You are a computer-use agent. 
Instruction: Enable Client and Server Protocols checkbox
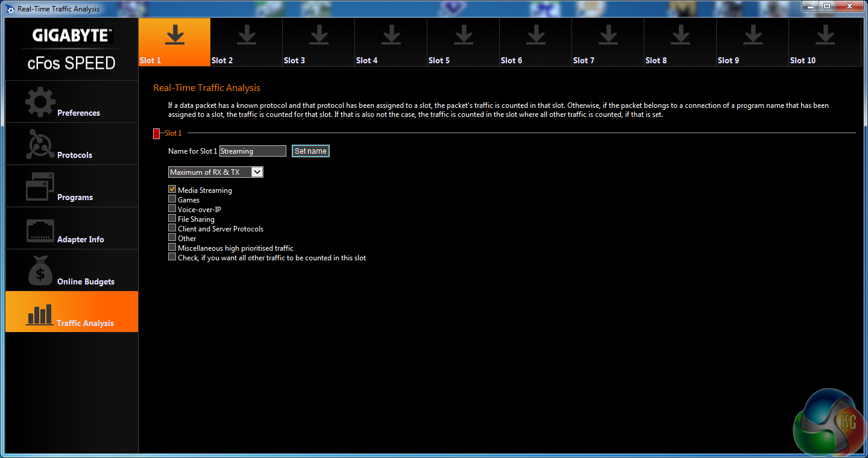click(172, 228)
